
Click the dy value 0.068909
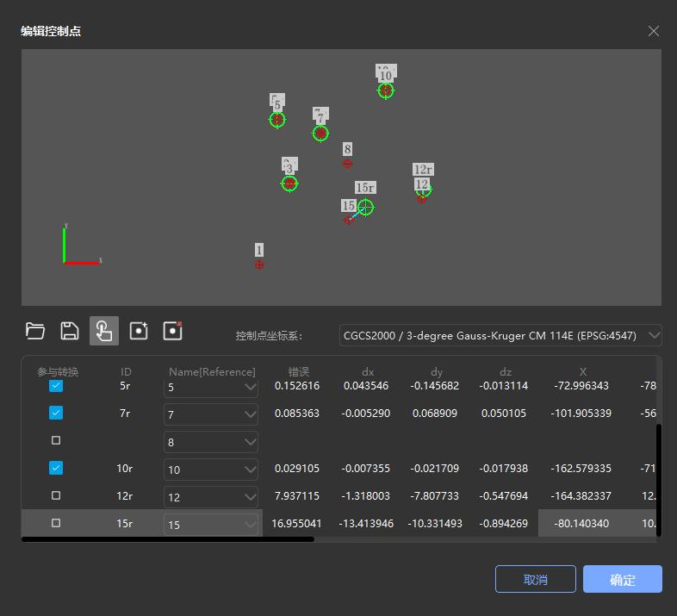pyautogui.click(x=435, y=414)
